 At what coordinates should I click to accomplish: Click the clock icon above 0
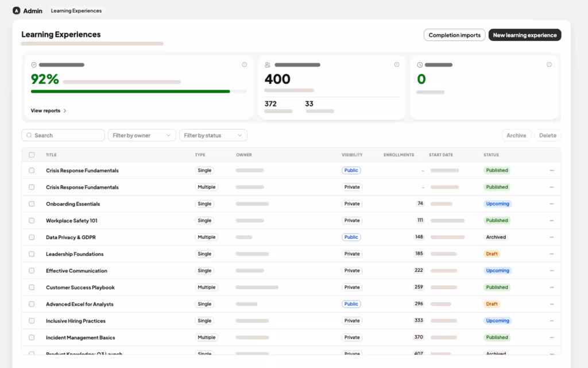pos(420,65)
